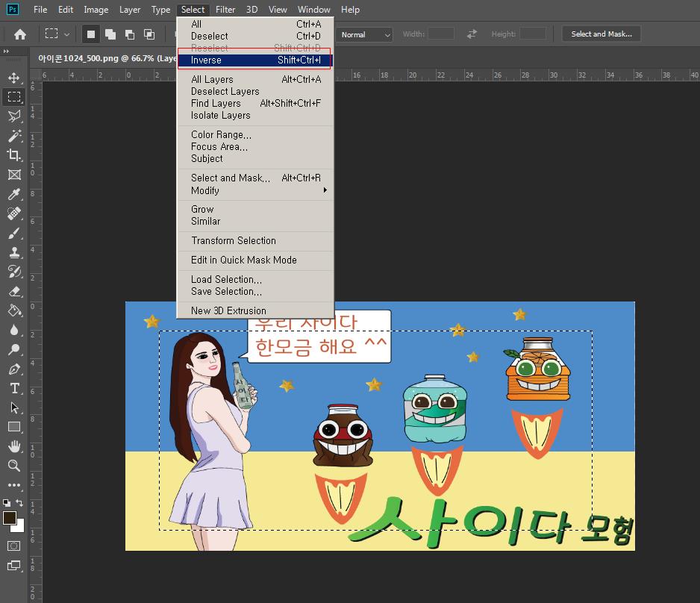Image resolution: width=700 pixels, height=603 pixels.
Task: Select the Move tool
Action: pos(14,78)
